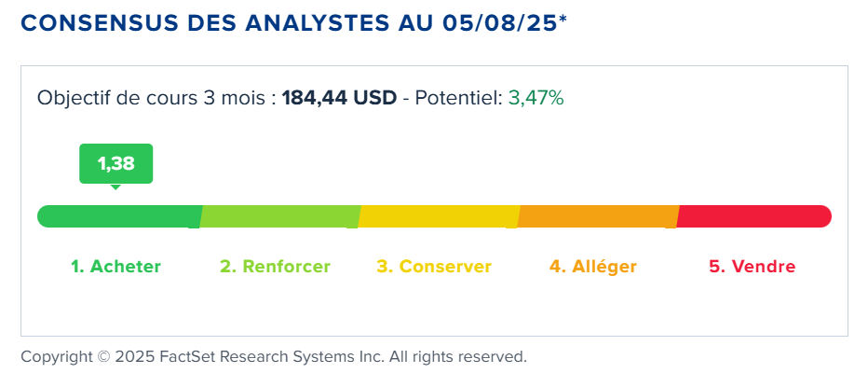
Task: Click the 1,38 consensus score badge
Action: pos(115,163)
